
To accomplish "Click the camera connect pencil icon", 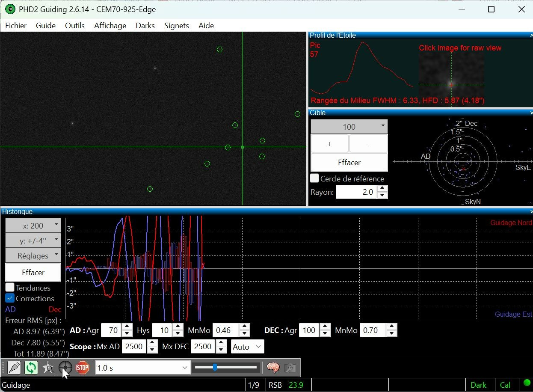I will [x=14, y=368].
